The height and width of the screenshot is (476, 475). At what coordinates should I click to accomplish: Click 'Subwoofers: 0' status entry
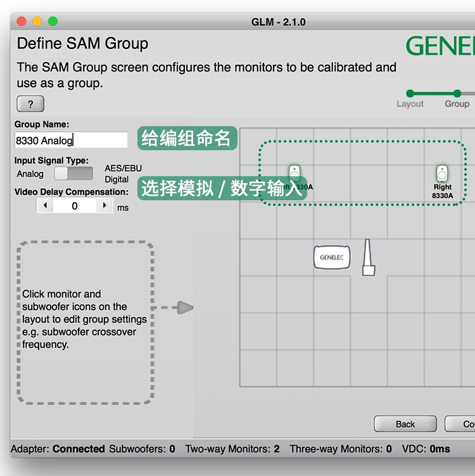tap(142, 449)
